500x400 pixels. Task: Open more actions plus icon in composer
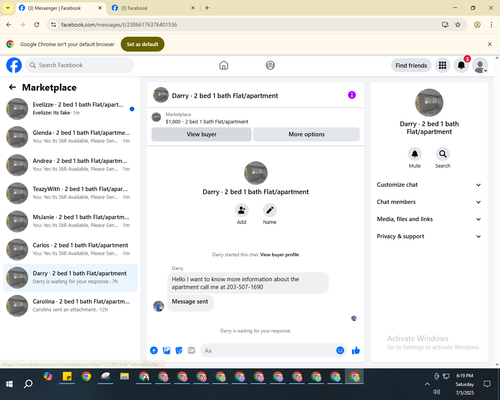(154, 350)
